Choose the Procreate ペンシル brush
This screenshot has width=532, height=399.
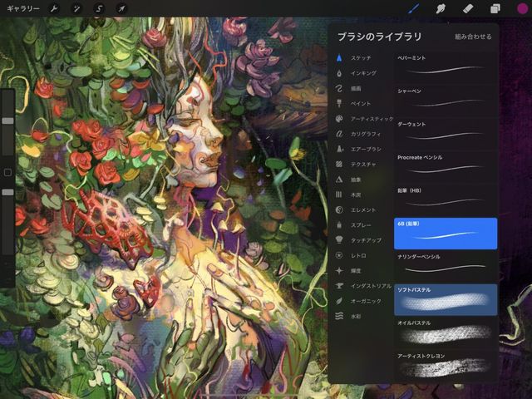click(446, 166)
